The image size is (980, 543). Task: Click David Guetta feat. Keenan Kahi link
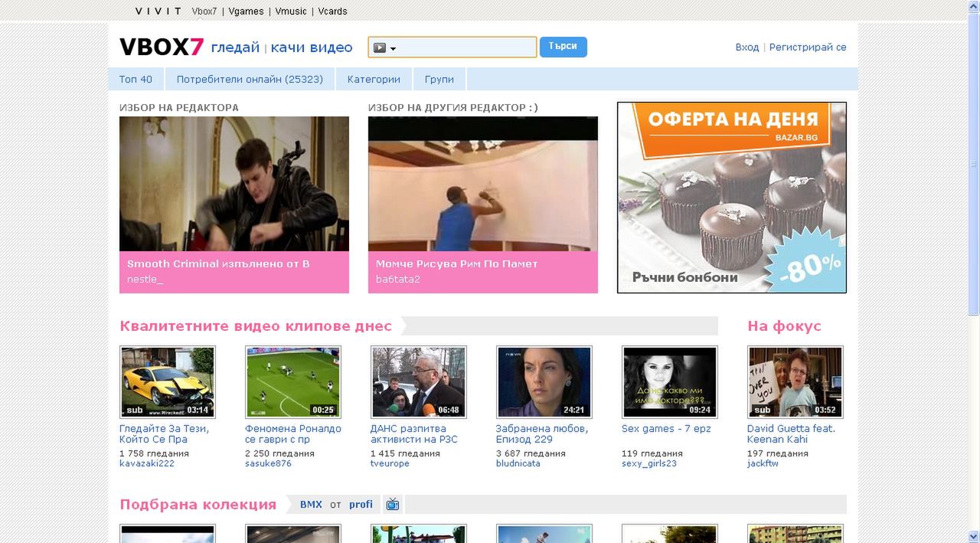(792, 434)
